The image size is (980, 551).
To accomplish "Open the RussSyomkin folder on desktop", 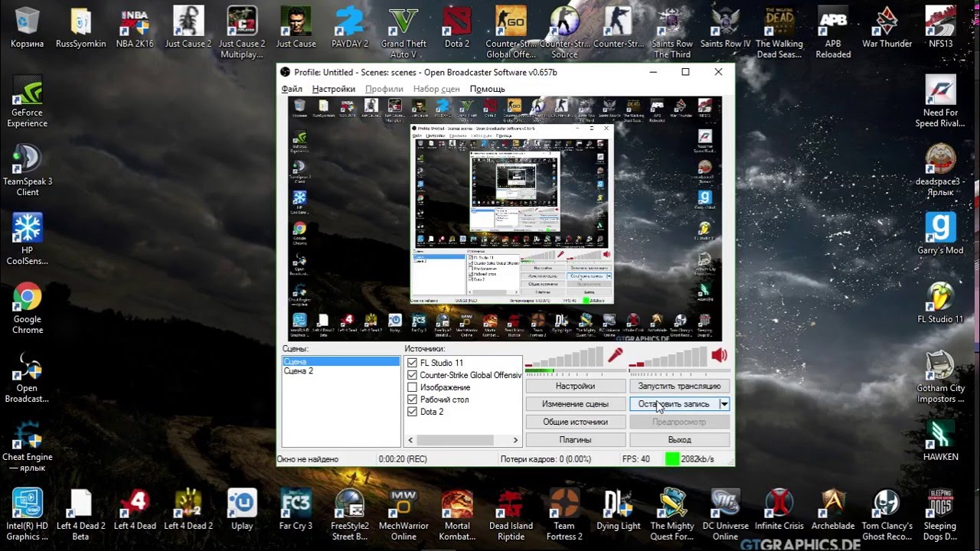I will point(81,28).
